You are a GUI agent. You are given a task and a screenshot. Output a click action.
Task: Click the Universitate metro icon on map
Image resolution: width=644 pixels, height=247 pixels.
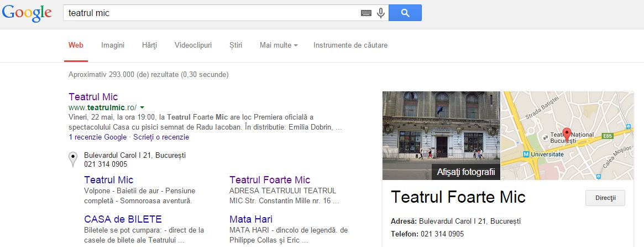click(526, 155)
